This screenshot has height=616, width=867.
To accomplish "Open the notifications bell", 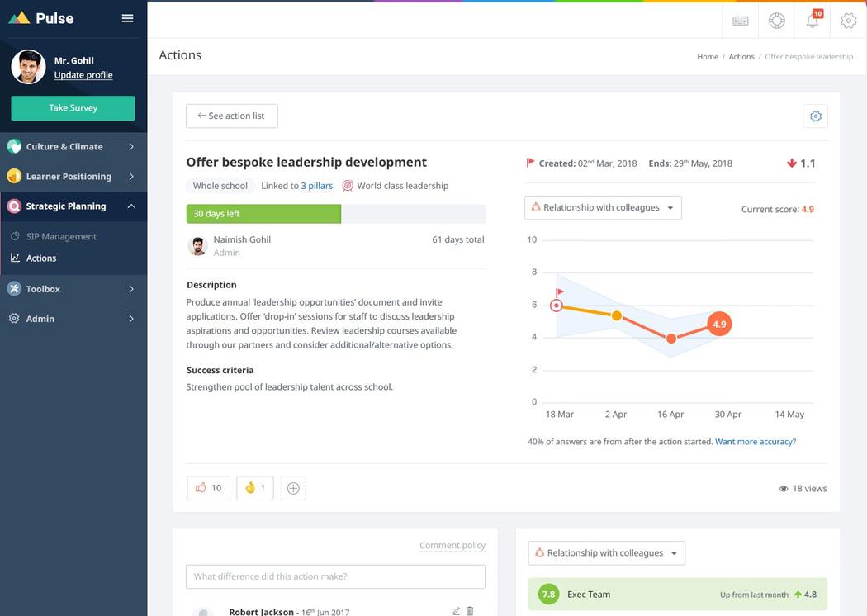I will pos(813,21).
